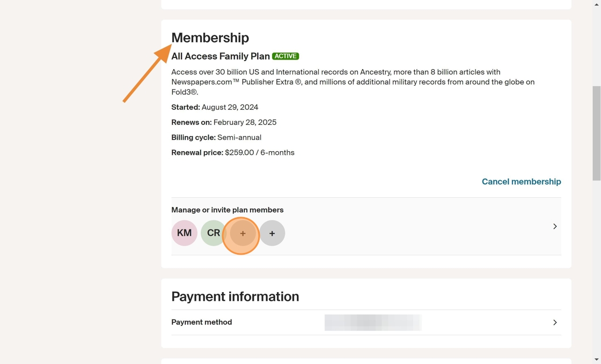Click Cancel membership link
Screen dimensions: 601x364
pos(521,181)
